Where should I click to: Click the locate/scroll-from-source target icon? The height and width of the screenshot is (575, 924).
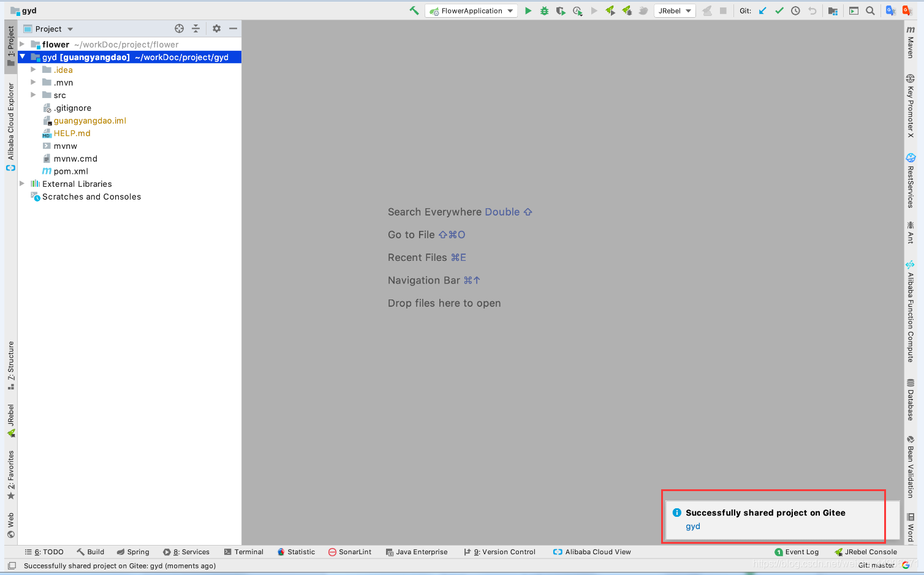point(179,28)
